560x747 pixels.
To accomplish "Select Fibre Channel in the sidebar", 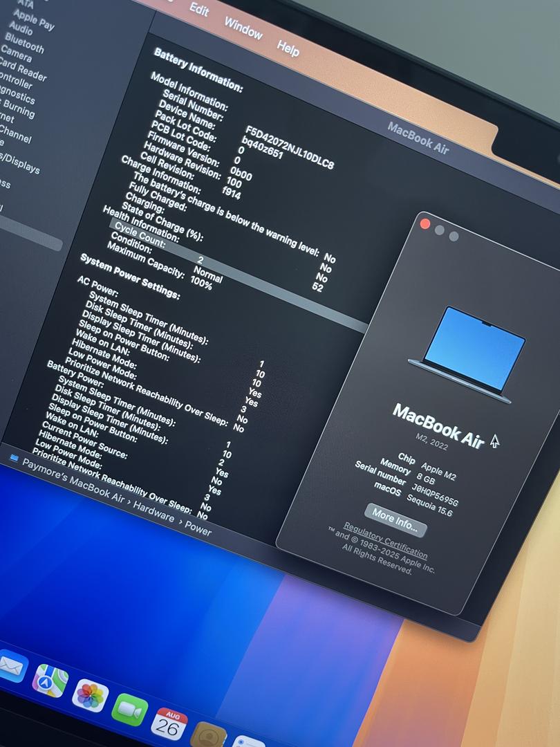I will tap(15, 134).
